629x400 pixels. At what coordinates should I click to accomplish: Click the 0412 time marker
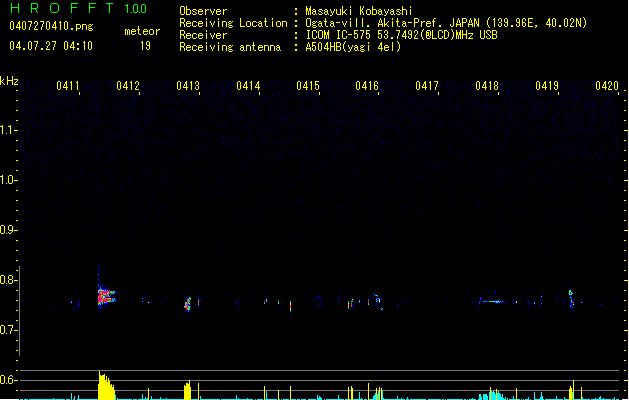click(x=128, y=86)
